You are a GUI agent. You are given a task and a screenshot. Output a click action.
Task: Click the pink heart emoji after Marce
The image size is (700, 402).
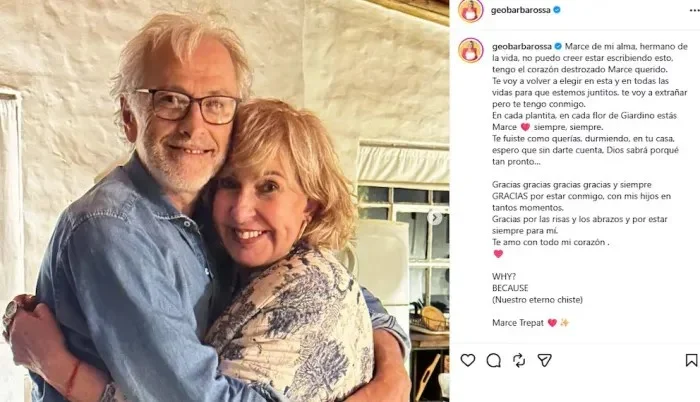pos(525,127)
